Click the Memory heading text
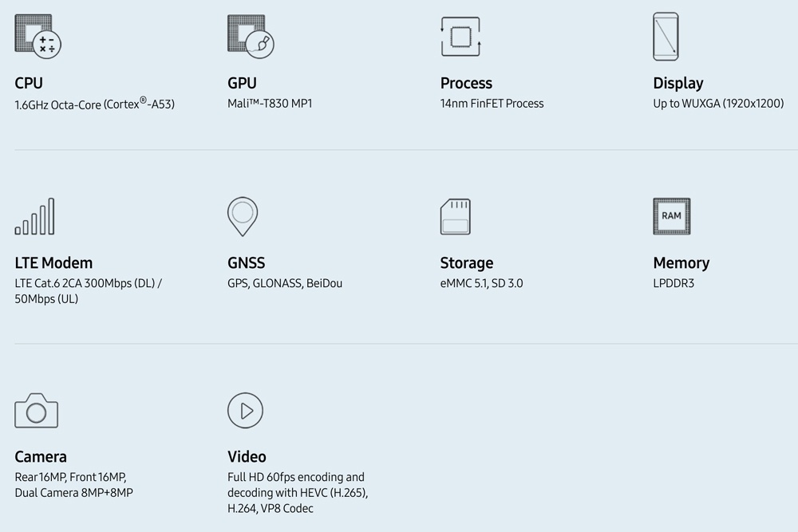The width and height of the screenshot is (798, 532). click(x=681, y=263)
